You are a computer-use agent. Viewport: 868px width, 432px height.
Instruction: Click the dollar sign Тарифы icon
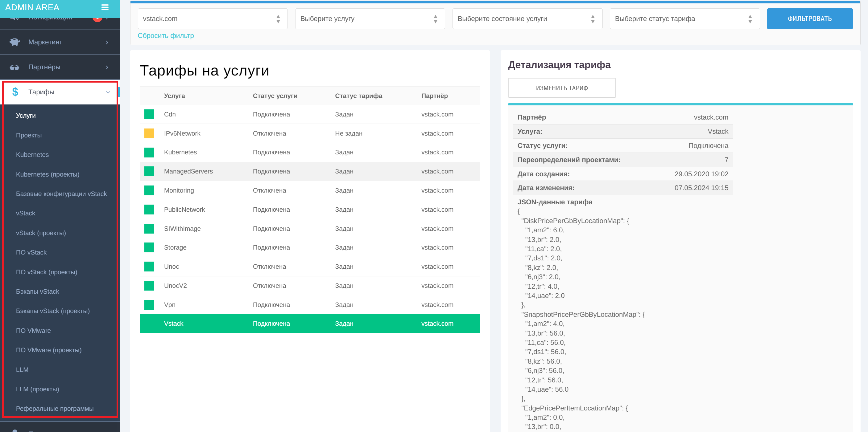15,92
